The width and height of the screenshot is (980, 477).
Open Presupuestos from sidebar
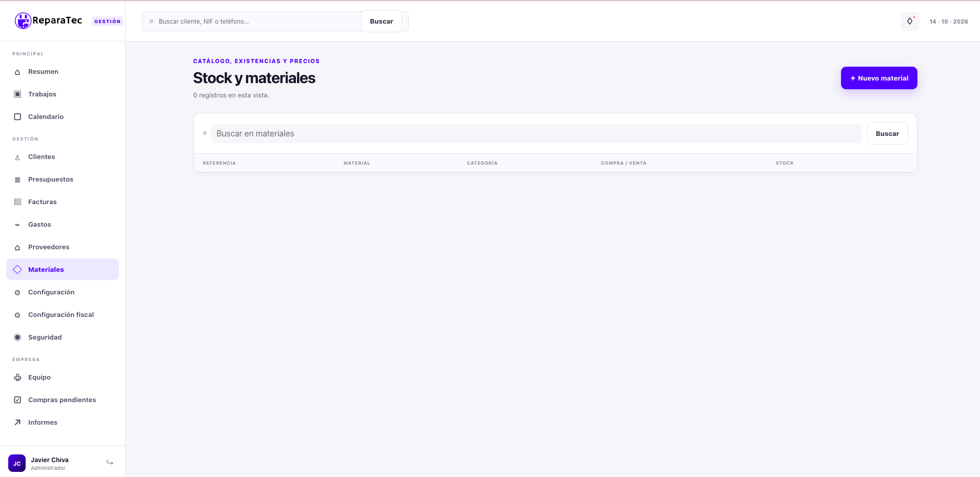click(63, 180)
